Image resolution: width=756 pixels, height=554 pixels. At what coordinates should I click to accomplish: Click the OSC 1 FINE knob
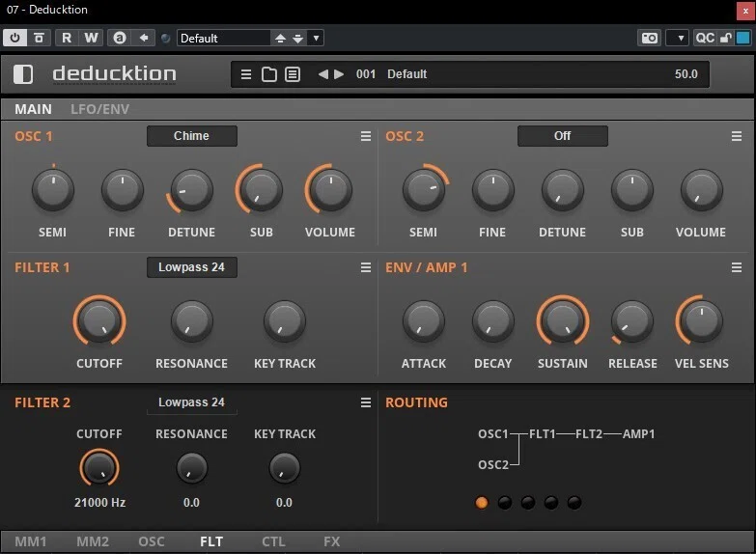tap(123, 190)
